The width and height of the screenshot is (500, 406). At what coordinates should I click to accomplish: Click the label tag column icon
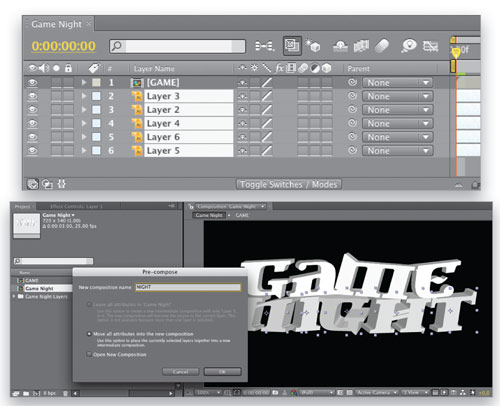click(x=94, y=68)
